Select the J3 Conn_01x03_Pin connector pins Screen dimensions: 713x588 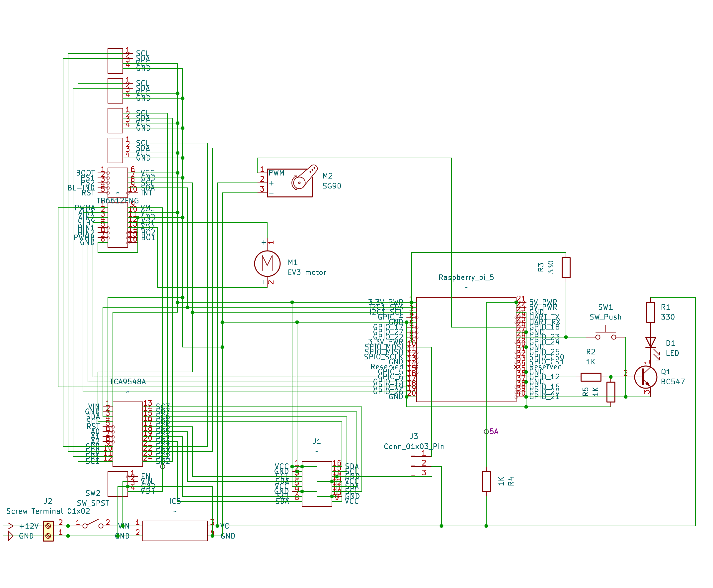click(421, 467)
